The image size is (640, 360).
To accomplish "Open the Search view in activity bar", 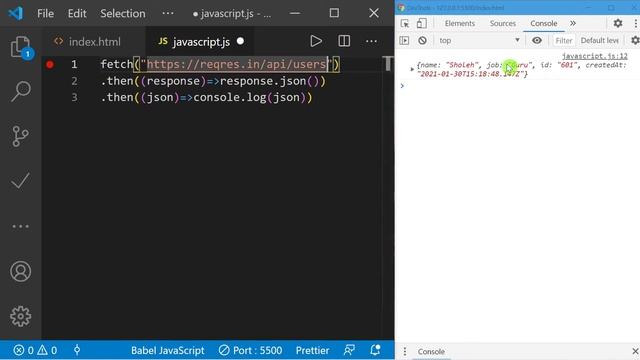I will coord(20,91).
